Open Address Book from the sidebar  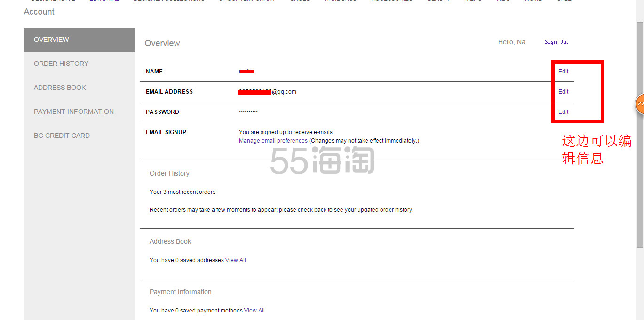(60, 88)
